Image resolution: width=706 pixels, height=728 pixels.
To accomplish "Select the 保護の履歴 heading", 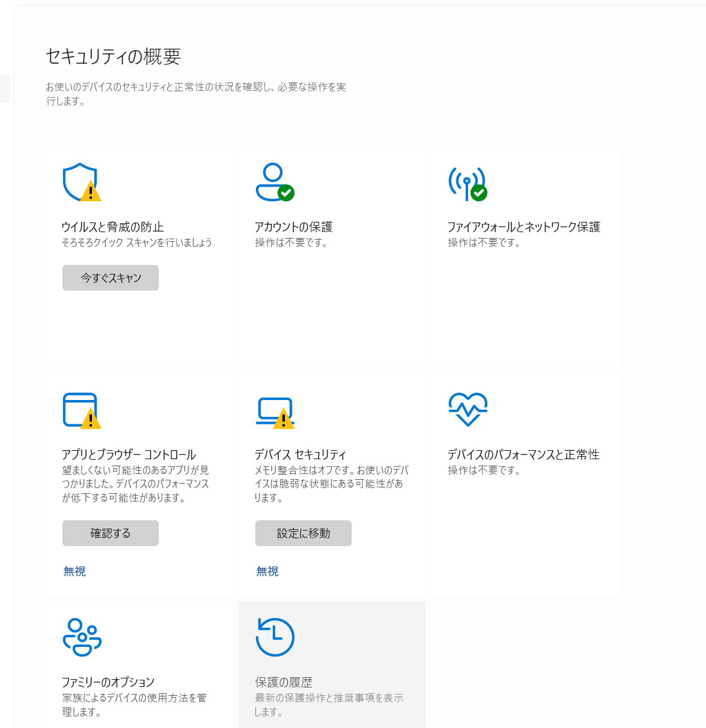I will pyautogui.click(x=284, y=682).
